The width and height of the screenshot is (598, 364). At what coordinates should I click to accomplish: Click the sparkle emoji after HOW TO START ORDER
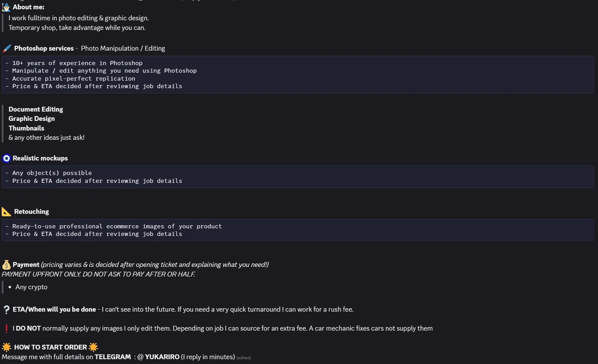pyautogui.click(x=93, y=347)
